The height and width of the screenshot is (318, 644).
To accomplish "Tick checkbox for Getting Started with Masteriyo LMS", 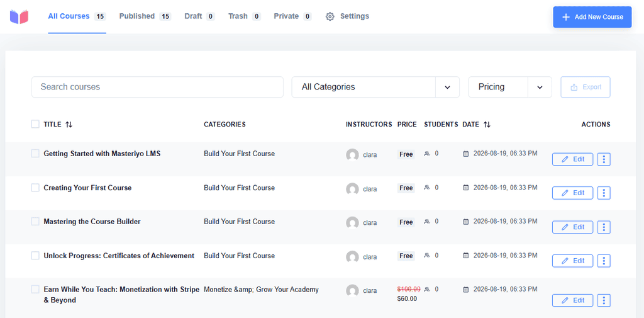I will click(x=35, y=154).
